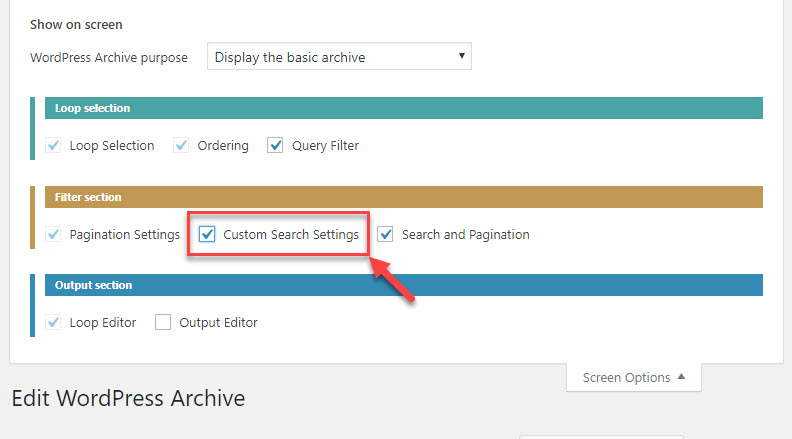
Task: Uncheck the Search and Pagination checkbox
Action: click(385, 234)
